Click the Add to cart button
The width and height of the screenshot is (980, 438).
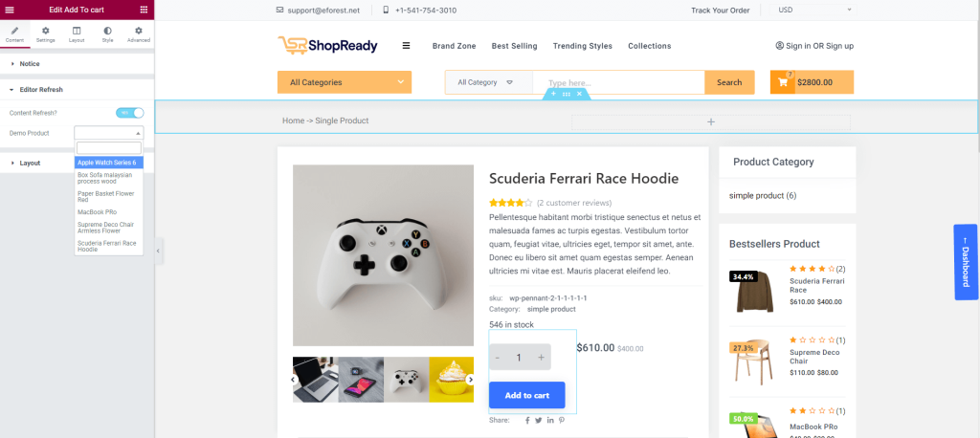coord(527,395)
